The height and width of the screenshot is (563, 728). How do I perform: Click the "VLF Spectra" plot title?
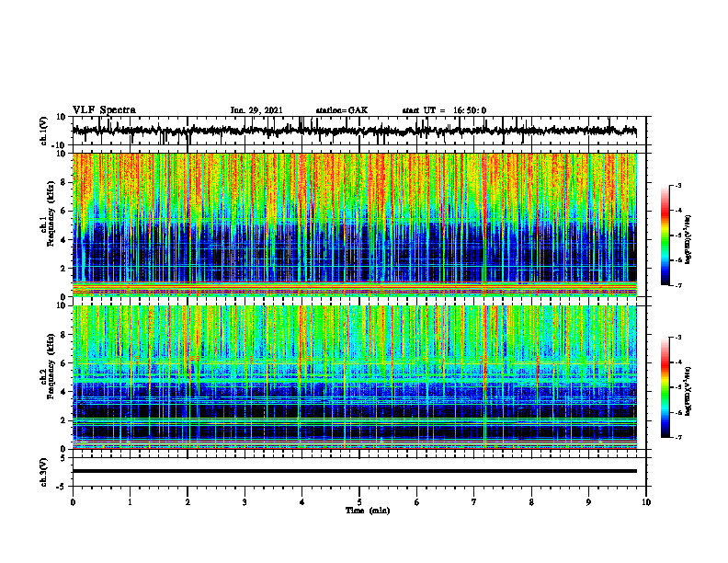click(104, 110)
